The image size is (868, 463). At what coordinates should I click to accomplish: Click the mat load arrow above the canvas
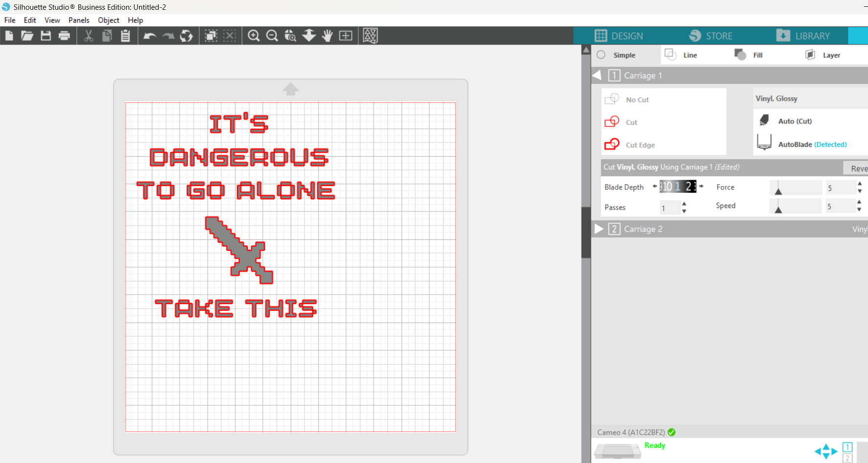click(290, 89)
